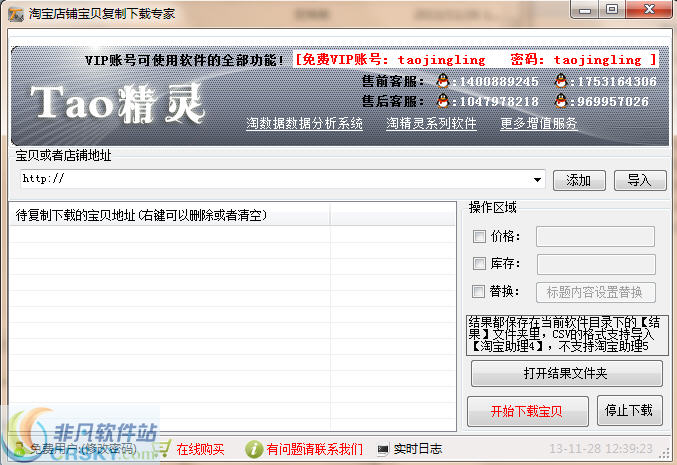This screenshot has width=677, height=465.
Task: Click 实时日志 in status bar
Action: (x=418, y=449)
